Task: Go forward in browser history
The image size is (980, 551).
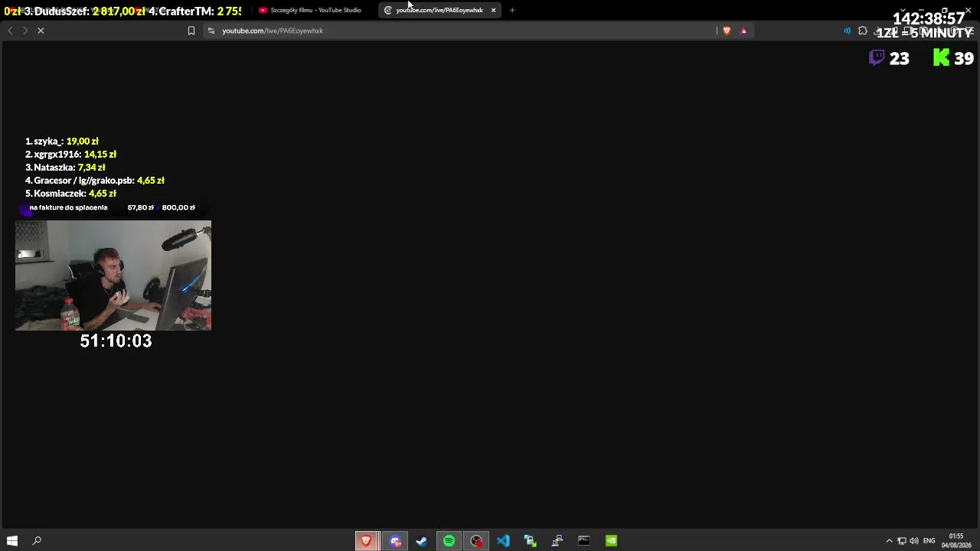Action: click(25, 31)
